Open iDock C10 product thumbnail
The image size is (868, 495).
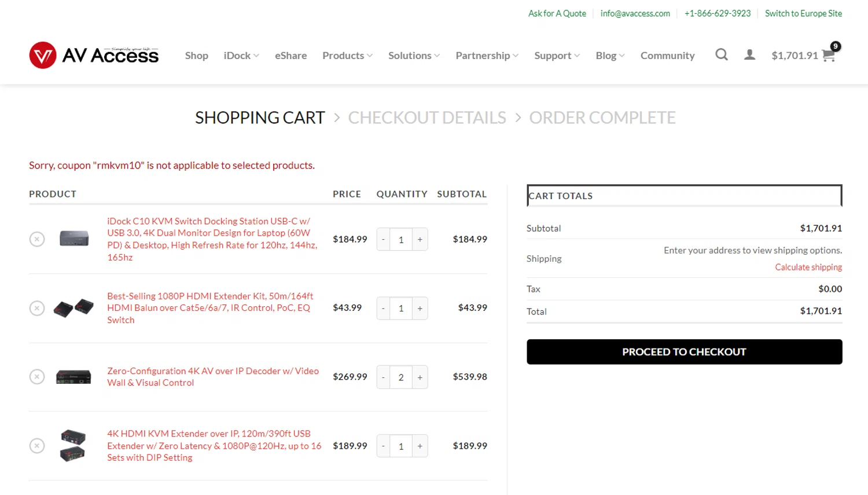click(74, 239)
